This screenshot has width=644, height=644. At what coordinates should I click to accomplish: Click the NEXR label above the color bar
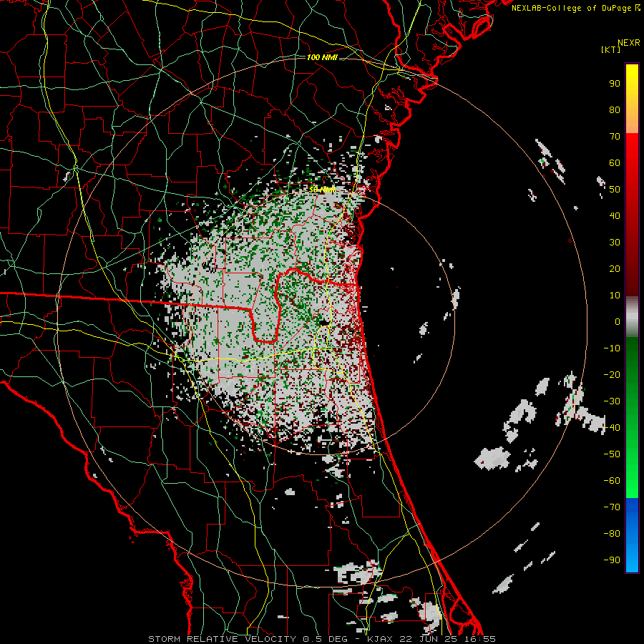628,43
